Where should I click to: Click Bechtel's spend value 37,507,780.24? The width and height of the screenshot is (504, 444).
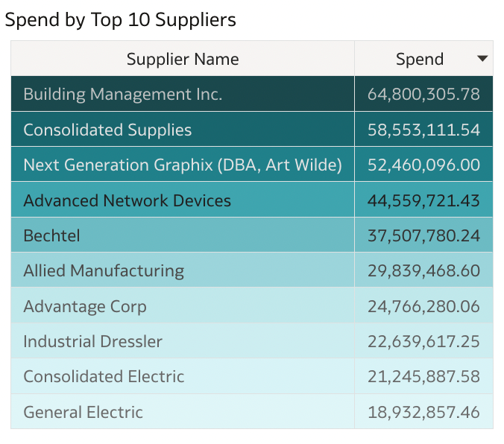[x=423, y=236]
